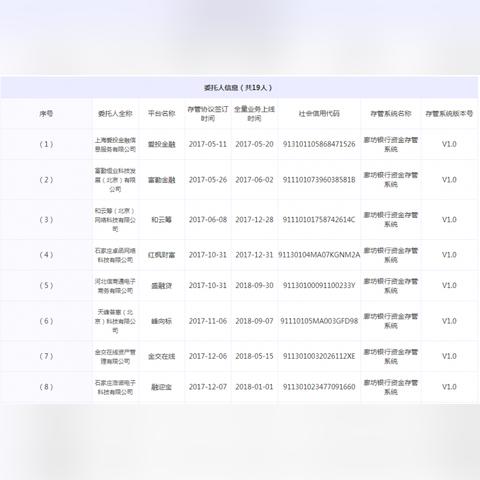
Task: Click signing date 2017-10-31 in row （4）
Action: 208,255
